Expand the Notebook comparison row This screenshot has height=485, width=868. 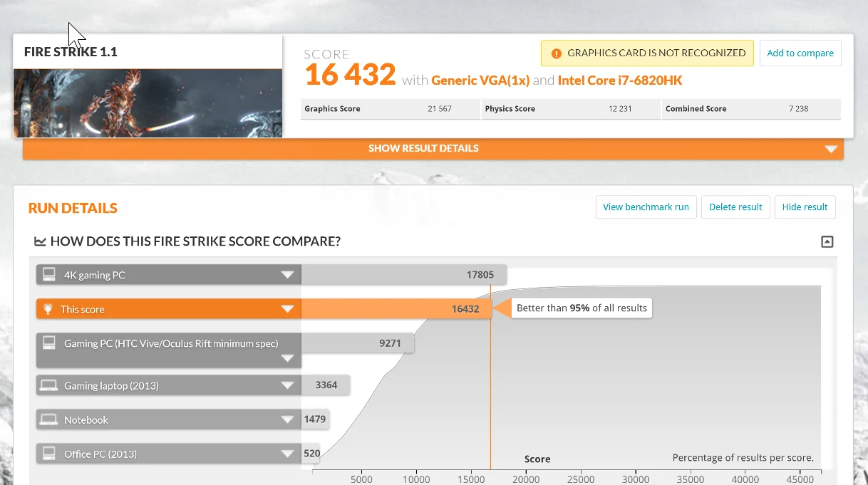pos(287,419)
